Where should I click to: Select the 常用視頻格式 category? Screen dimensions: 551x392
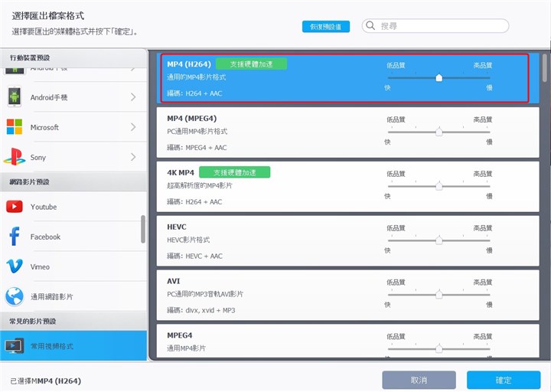(73, 345)
